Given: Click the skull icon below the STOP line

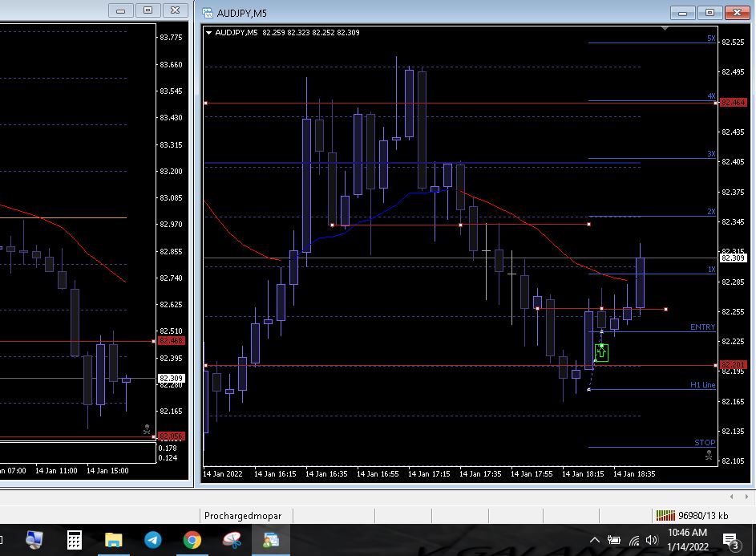Looking at the screenshot, I should point(708,456).
